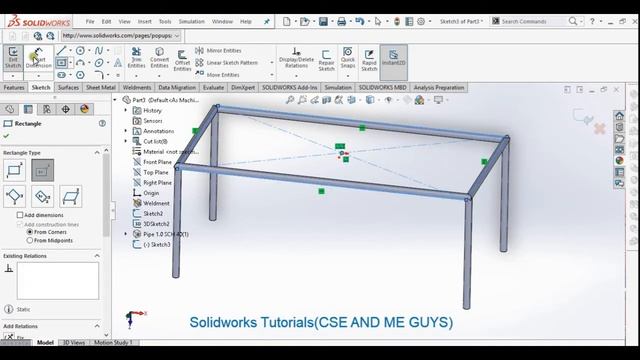Open the Insert menu
This screenshot has height=360, width=640.
pyautogui.click(x=144, y=21)
